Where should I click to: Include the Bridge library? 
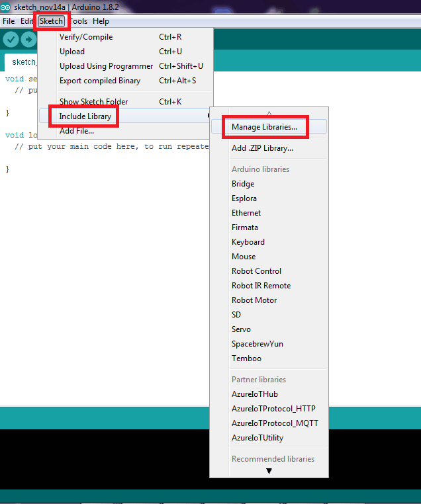[269, 184]
